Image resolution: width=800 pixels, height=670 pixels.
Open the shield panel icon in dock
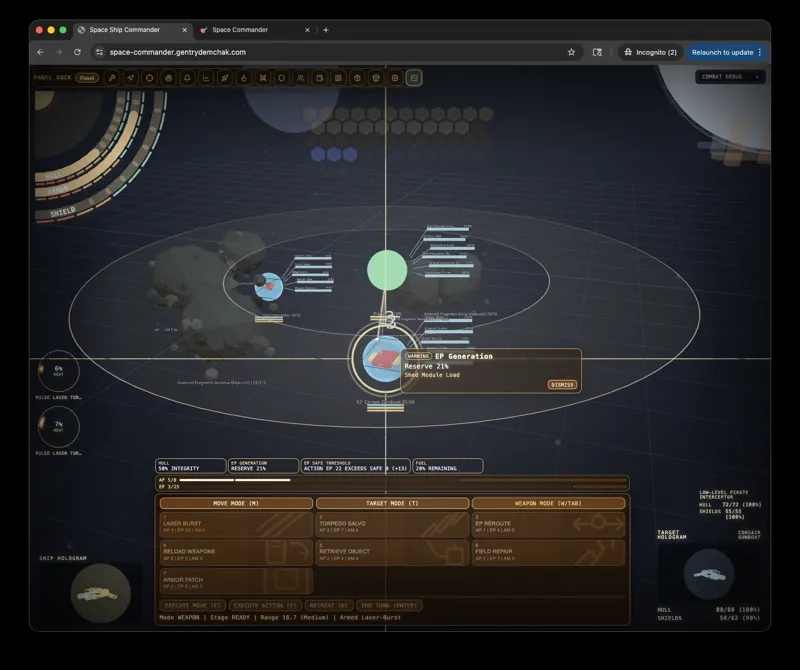(x=282, y=78)
